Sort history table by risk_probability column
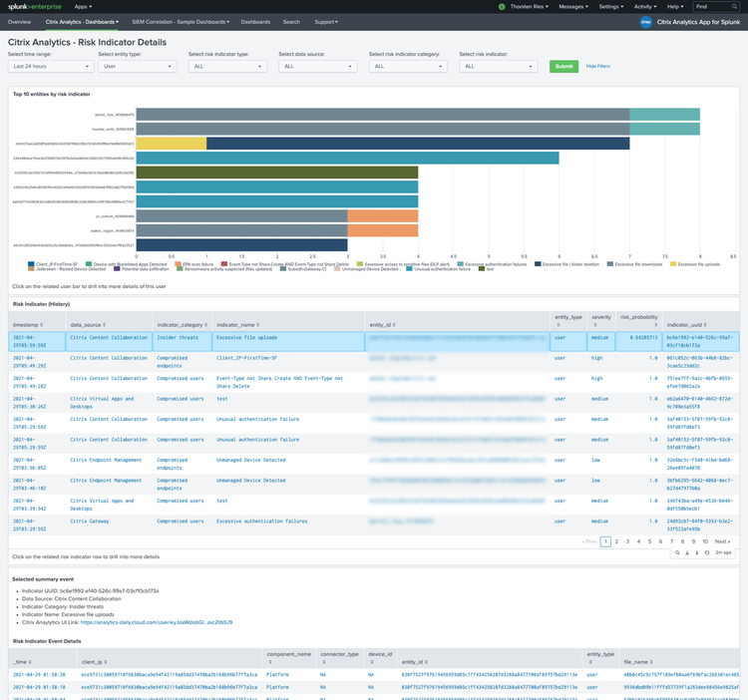748x700 pixels. (638, 320)
